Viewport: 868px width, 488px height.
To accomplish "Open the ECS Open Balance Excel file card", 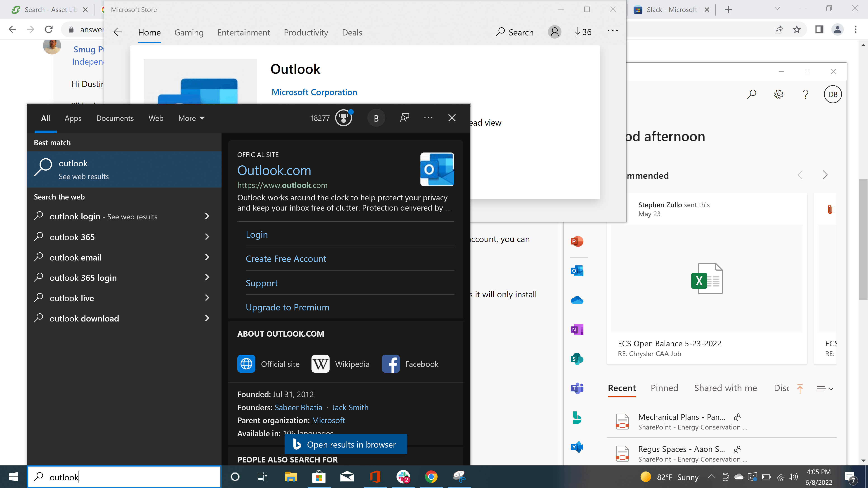I will (x=707, y=279).
